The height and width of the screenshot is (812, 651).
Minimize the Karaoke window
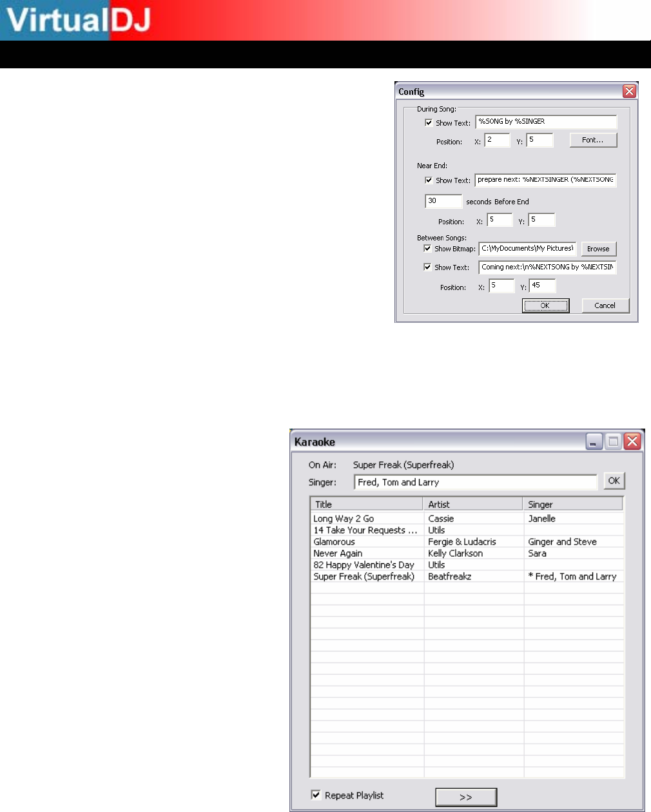pyautogui.click(x=594, y=441)
